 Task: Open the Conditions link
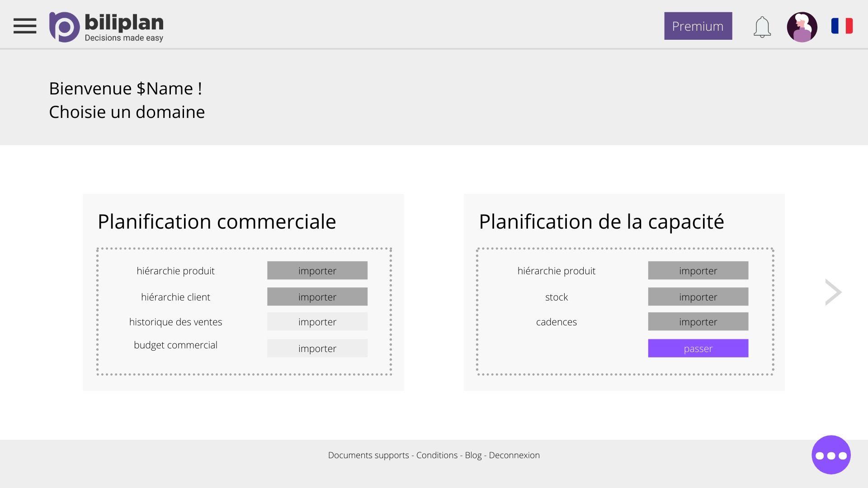437,455
